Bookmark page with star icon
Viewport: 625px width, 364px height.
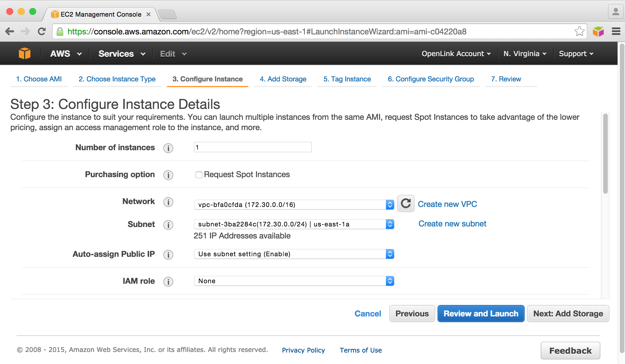pos(579,31)
